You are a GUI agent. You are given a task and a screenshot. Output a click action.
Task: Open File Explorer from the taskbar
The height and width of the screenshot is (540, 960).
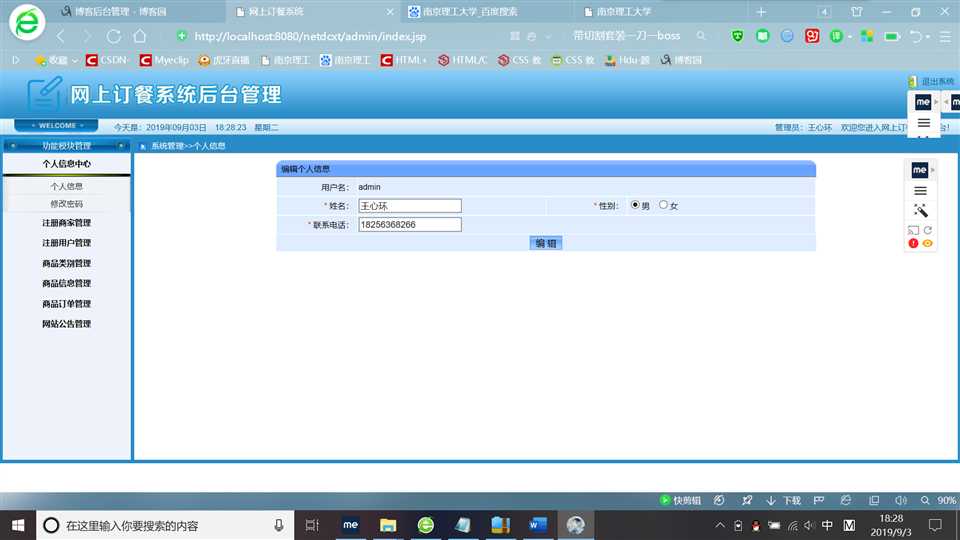(388, 525)
